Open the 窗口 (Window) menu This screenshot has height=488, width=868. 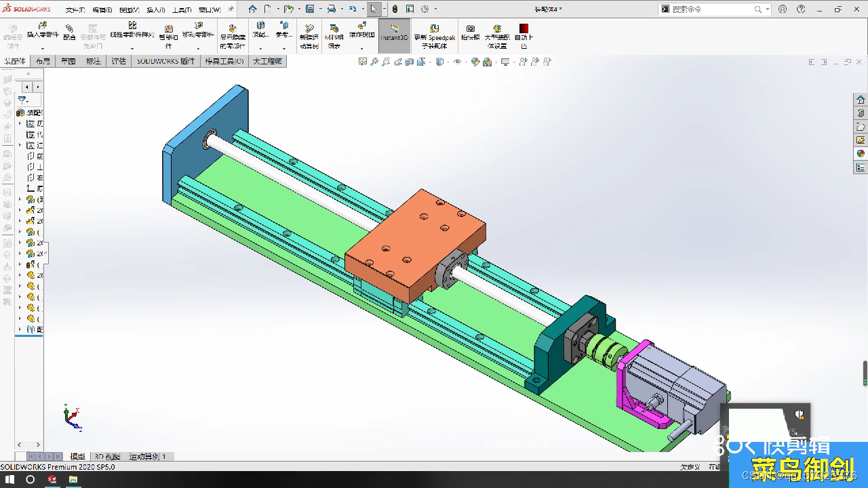click(210, 10)
